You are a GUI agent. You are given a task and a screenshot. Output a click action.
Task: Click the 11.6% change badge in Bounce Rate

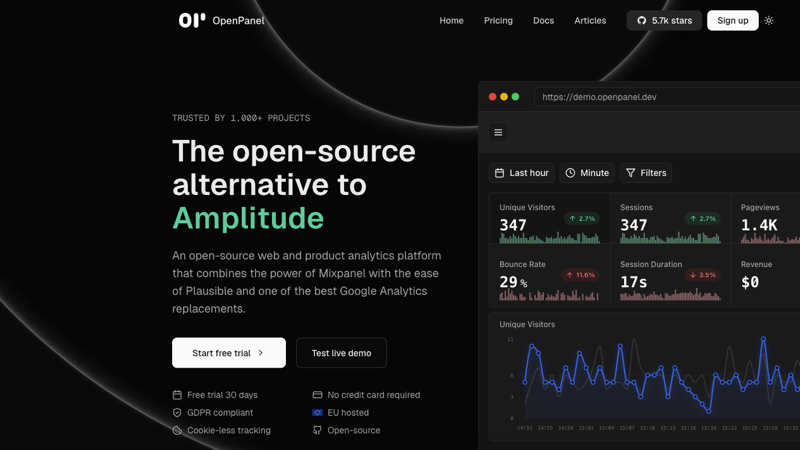pyautogui.click(x=581, y=275)
